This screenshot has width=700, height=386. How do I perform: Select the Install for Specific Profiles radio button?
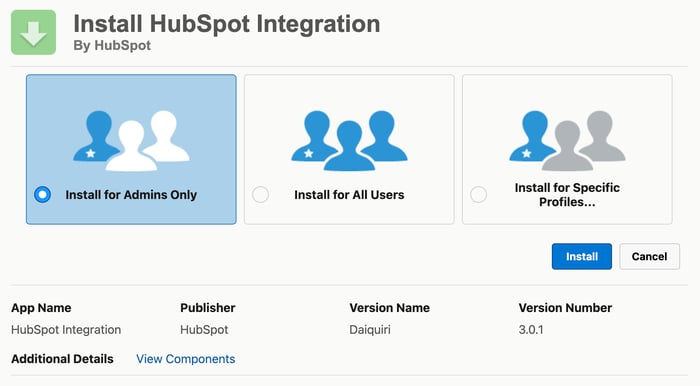click(x=478, y=195)
